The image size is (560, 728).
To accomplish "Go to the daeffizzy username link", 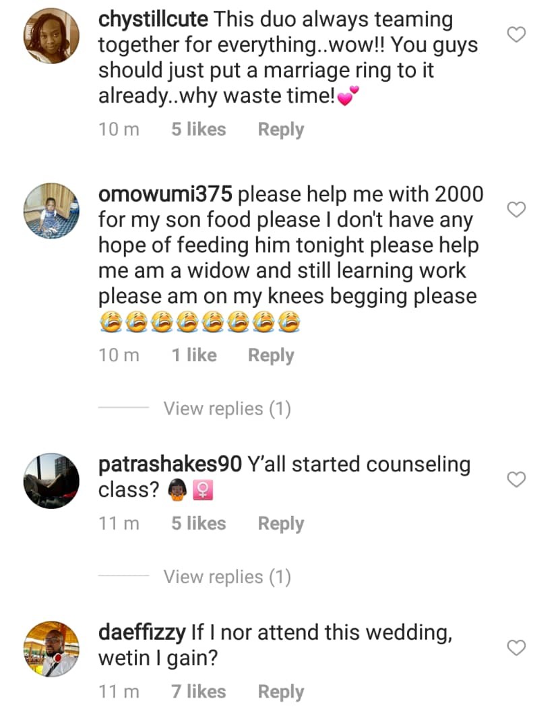I will (x=142, y=633).
